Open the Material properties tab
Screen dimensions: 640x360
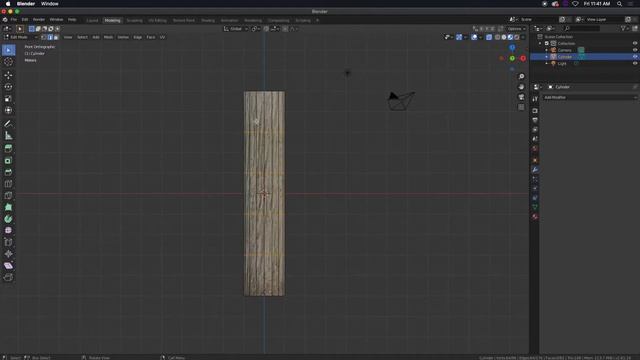click(x=535, y=217)
